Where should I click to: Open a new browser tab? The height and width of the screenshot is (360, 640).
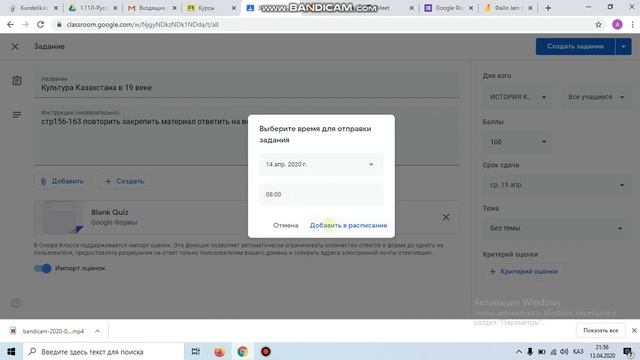pyautogui.click(x=548, y=8)
